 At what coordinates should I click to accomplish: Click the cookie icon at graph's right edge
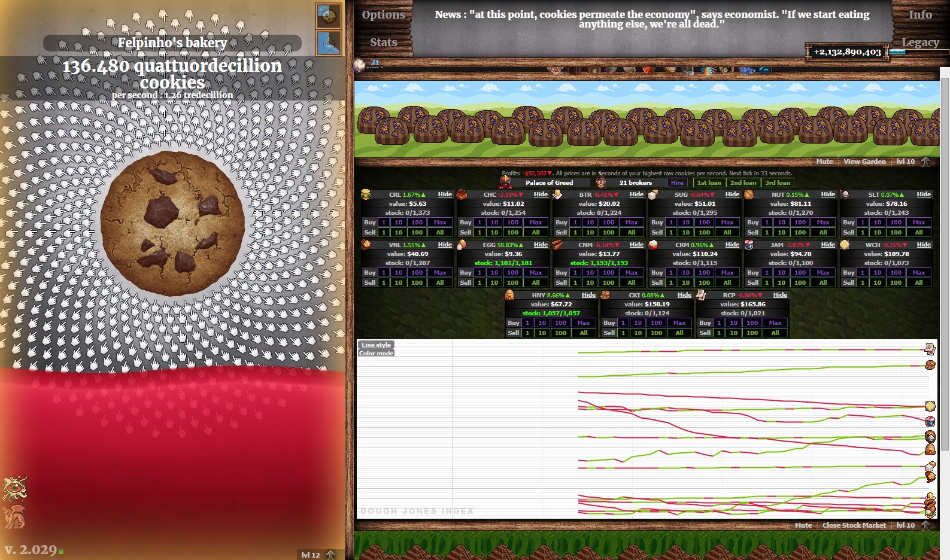point(930,364)
